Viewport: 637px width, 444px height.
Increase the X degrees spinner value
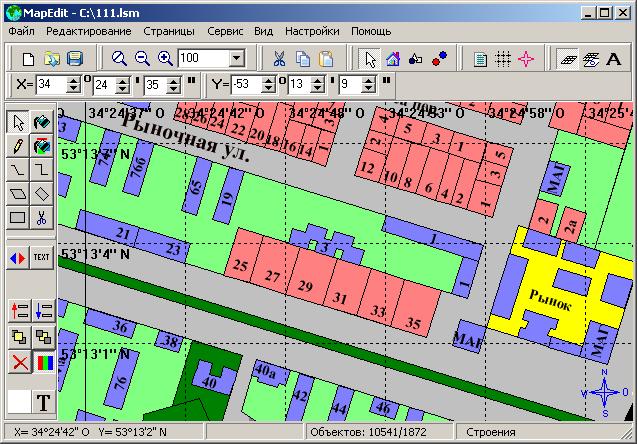pos(72,81)
